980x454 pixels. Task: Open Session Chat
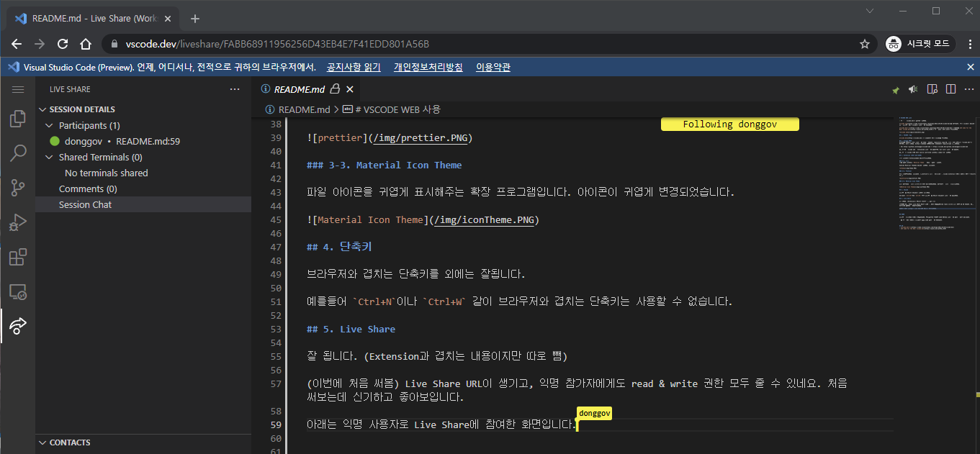pyautogui.click(x=143, y=204)
